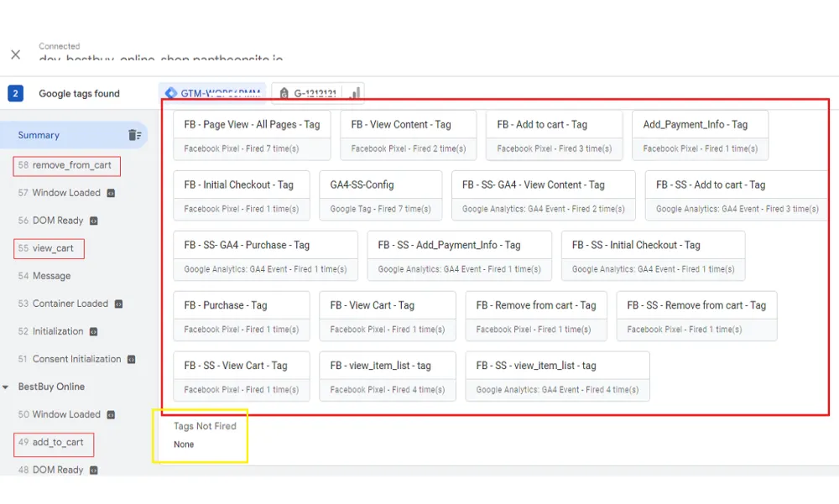Open the GA4-SS-Config tag card
Screen dimensions: 839x504
381,196
